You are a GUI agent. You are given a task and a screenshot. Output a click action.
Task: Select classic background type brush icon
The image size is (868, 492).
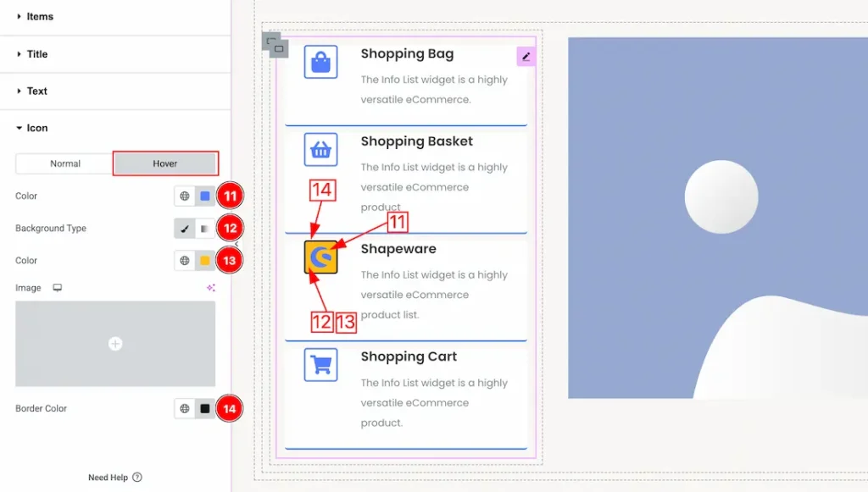click(184, 229)
